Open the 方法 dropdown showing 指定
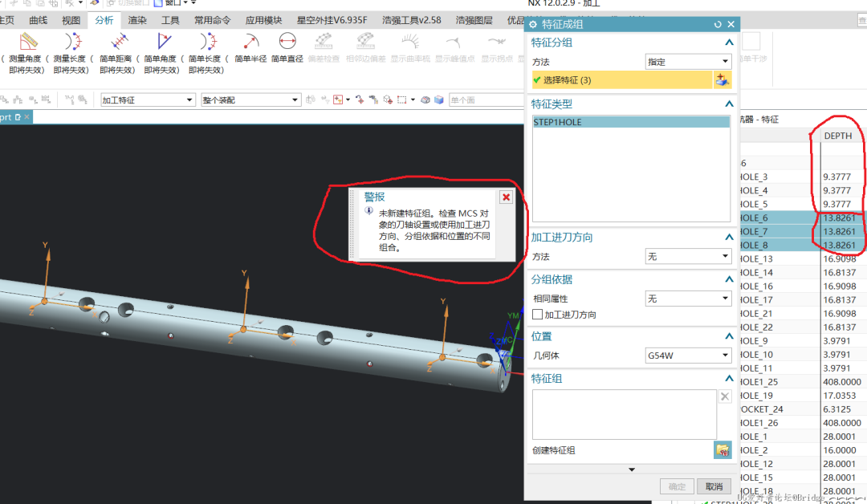 click(x=689, y=61)
